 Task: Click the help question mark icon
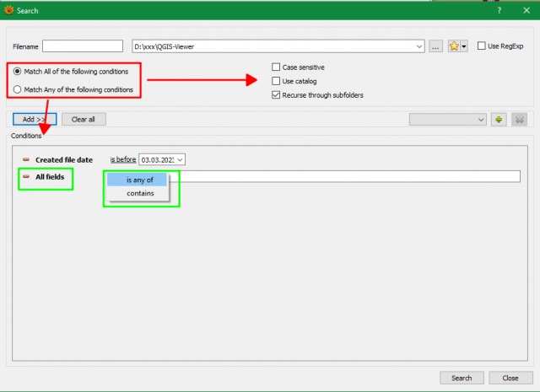coord(499,11)
